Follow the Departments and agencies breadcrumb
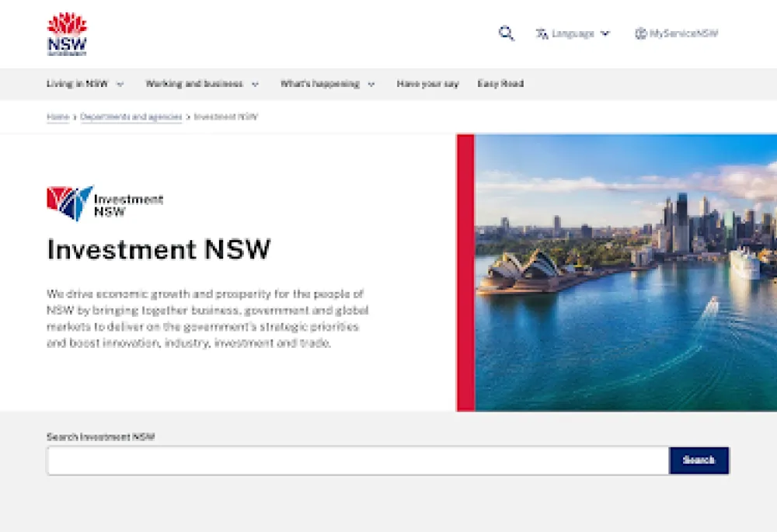Viewport: 777px width, 532px height. tap(131, 117)
